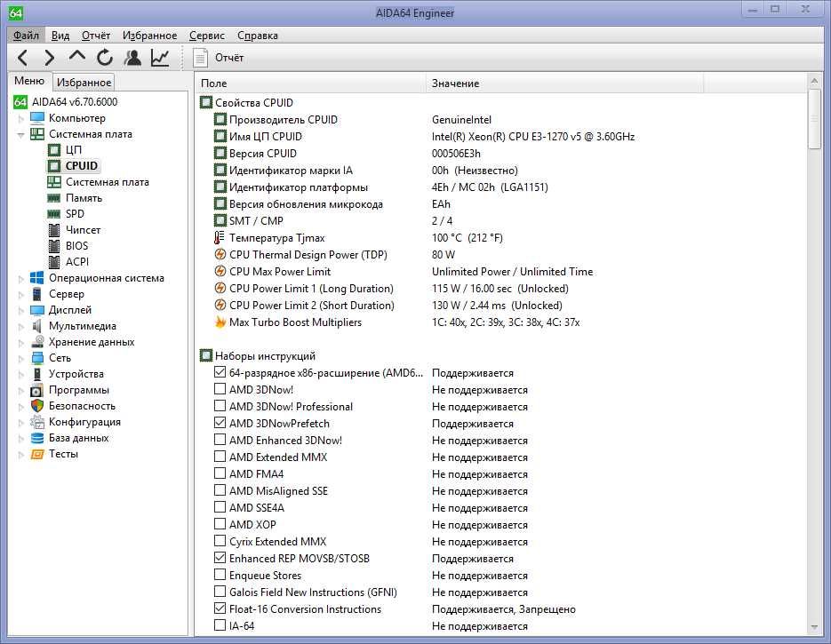Select the Системная плата sub-item under CPUID
This screenshot has width=831, height=644.
(x=108, y=182)
